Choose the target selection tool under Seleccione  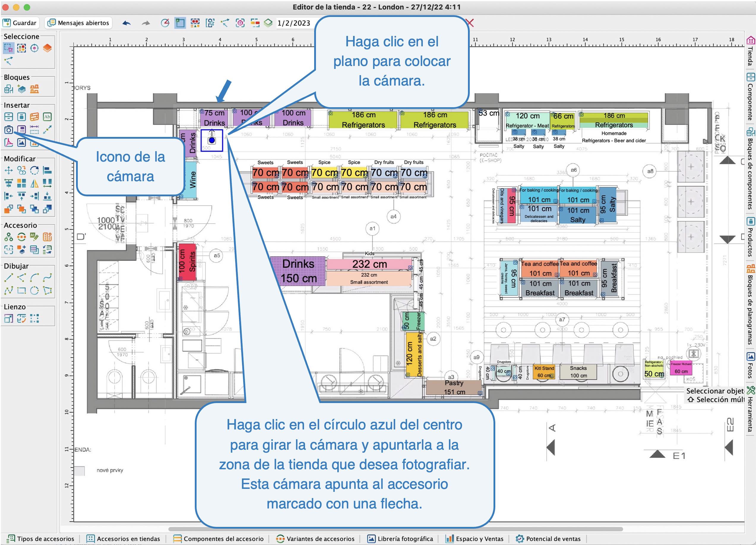point(34,48)
